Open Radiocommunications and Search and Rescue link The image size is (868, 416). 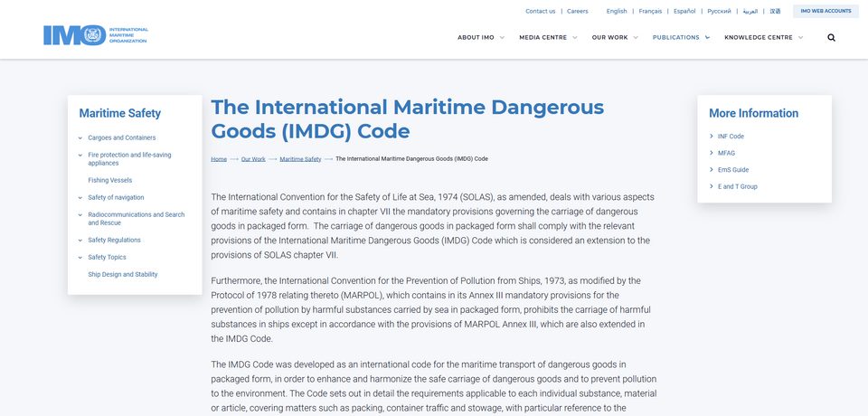pos(137,219)
